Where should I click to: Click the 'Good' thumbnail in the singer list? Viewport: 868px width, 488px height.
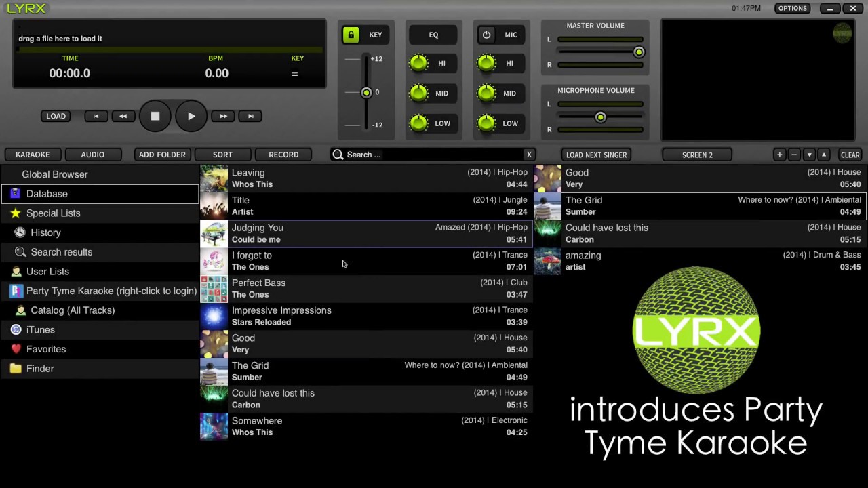point(547,178)
